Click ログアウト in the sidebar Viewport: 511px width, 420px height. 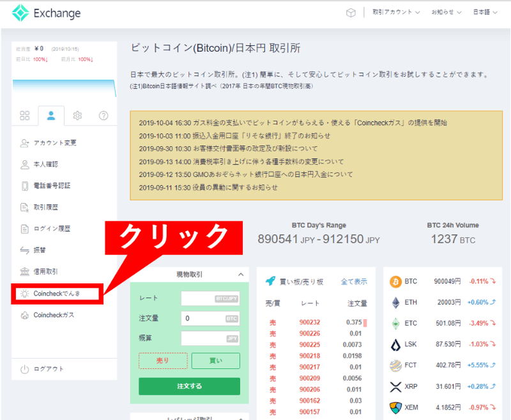49,369
